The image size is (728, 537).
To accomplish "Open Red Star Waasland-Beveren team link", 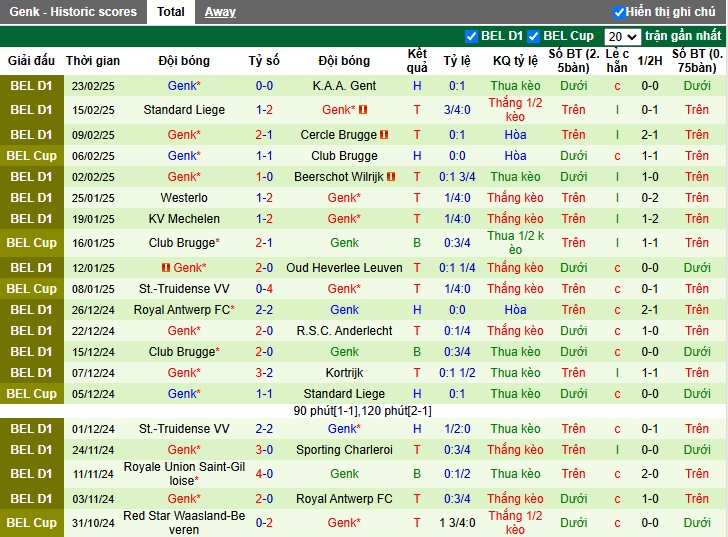I will pos(184,523).
